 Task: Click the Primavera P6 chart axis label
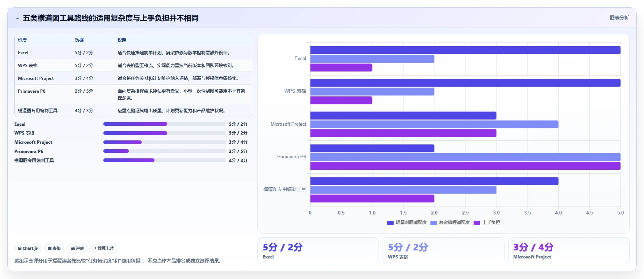pyautogui.click(x=291, y=157)
